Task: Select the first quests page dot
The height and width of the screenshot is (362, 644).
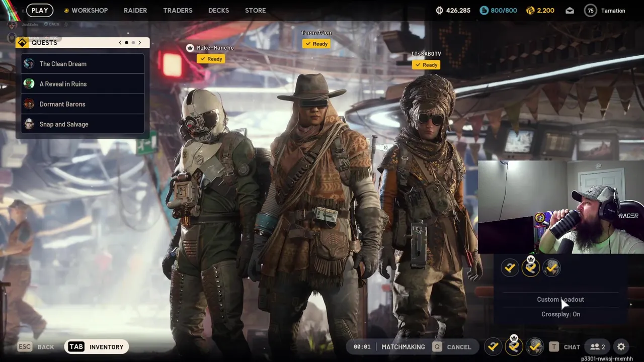Action: (x=126, y=43)
